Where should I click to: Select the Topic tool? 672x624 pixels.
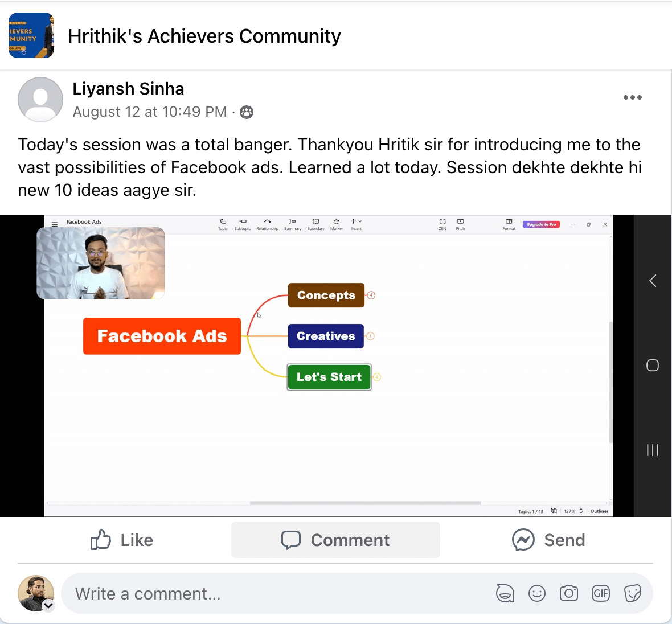pyautogui.click(x=223, y=222)
